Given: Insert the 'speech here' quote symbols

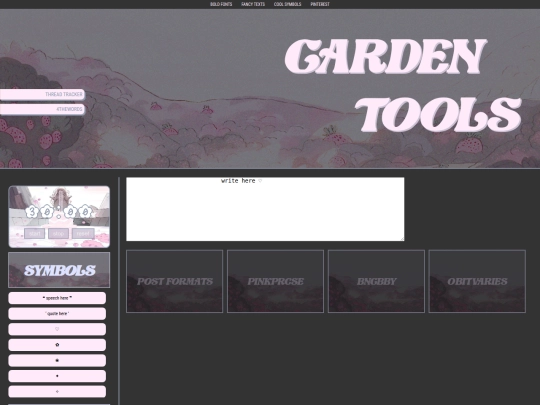Looking at the screenshot, I should (57, 298).
